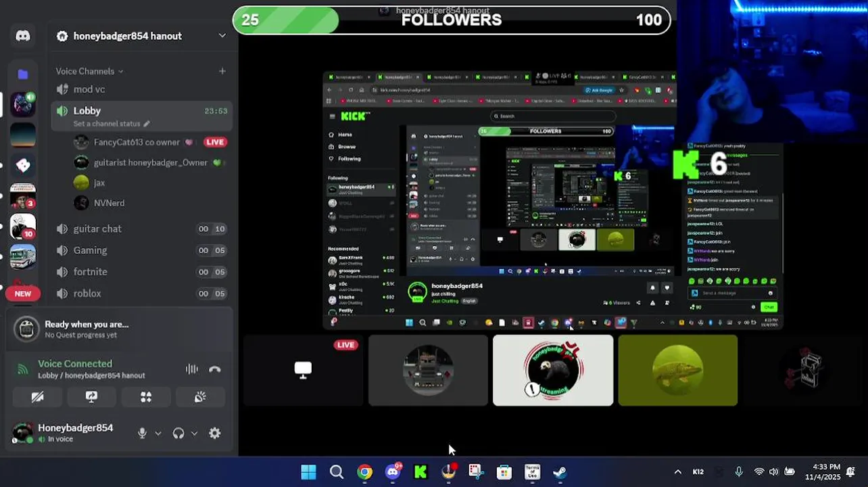This screenshot has height=487, width=868.
Task: Create a new voice channel with plus
Action: click(222, 71)
